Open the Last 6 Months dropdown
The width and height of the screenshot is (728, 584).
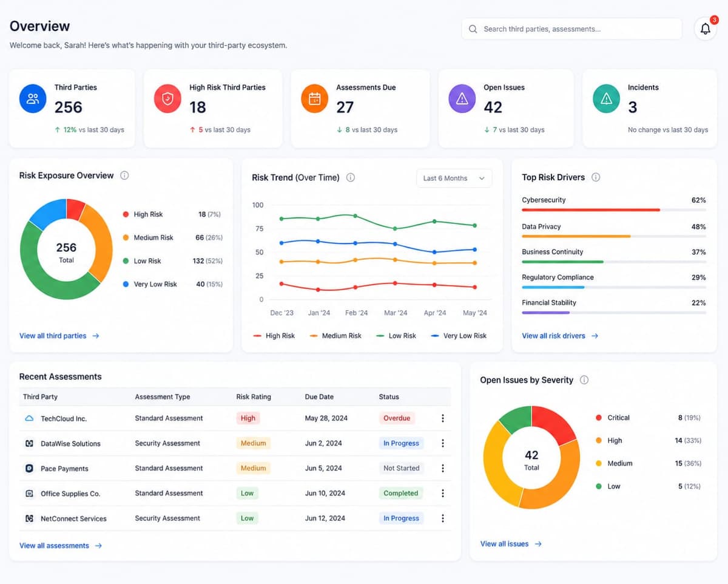454,178
